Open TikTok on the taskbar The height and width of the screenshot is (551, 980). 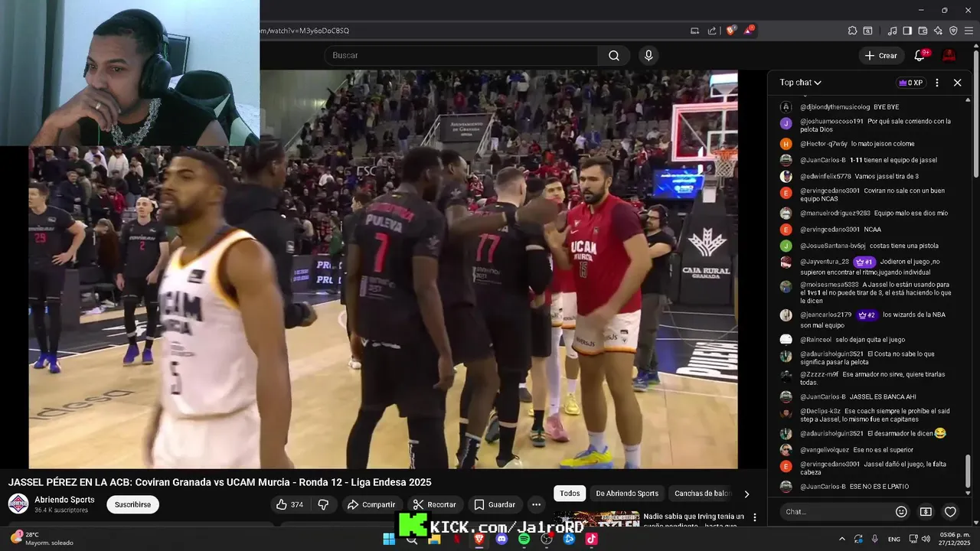pos(591,539)
